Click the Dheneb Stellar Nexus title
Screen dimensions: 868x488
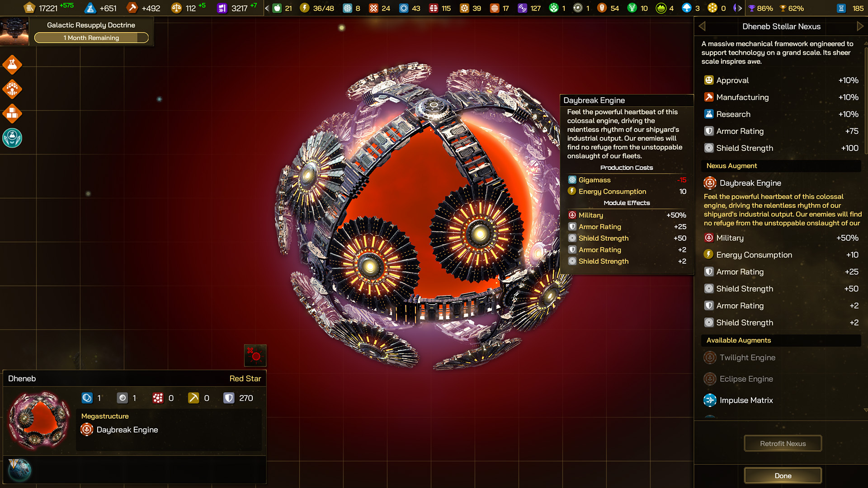tap(781, 26)
